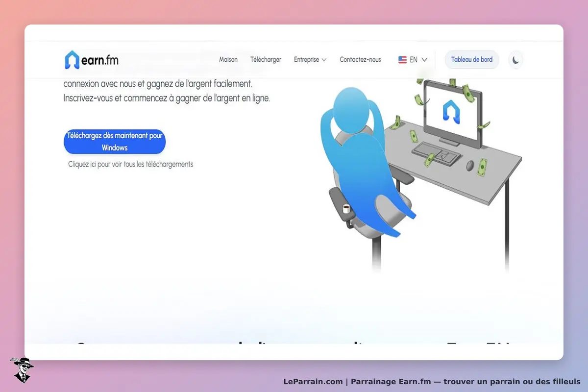Click the earn.fm logo
588x392 pixels.
[x=92, y=60]
